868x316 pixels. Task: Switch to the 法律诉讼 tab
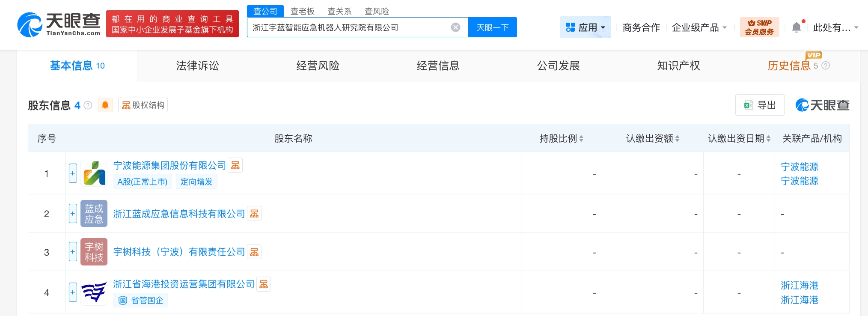point(197,66)
